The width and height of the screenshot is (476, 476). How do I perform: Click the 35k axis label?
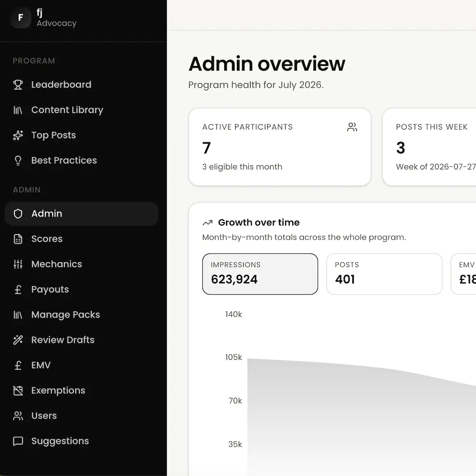tap(235, 444)
